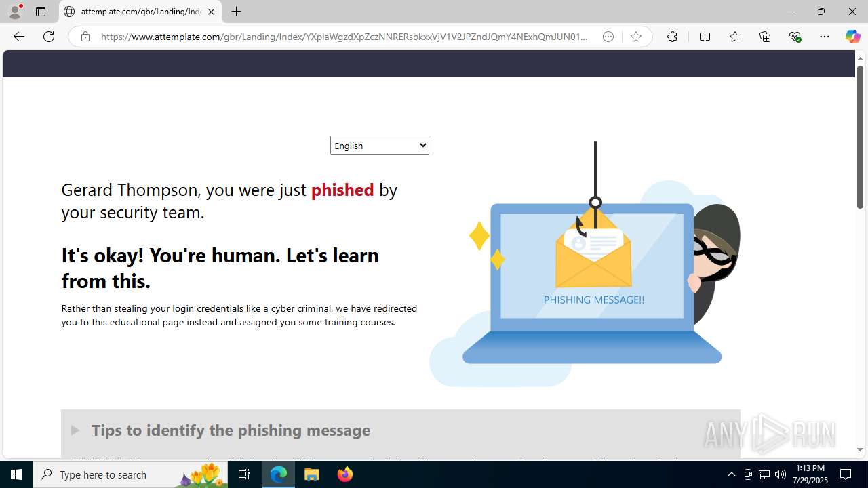Select the attemplate.com browser tab
The height and width of the screenshot is (488, 868).
[x=140, y=12]
